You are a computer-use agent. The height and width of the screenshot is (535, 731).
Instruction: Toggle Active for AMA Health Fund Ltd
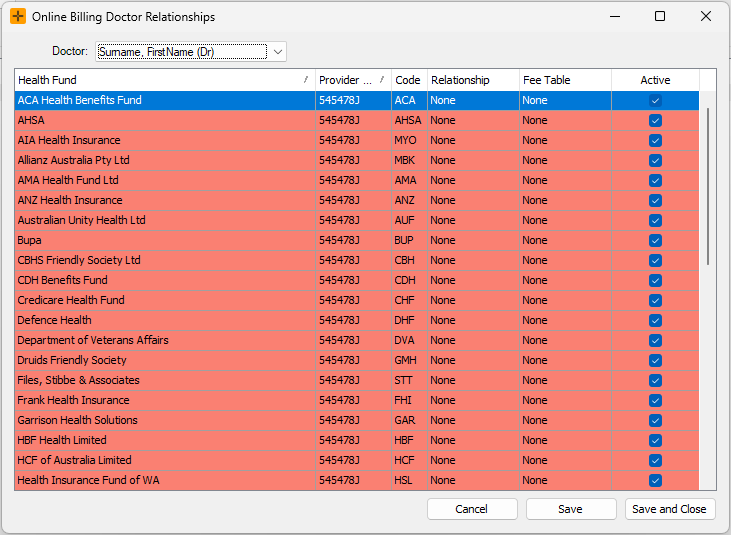point(655,181)
